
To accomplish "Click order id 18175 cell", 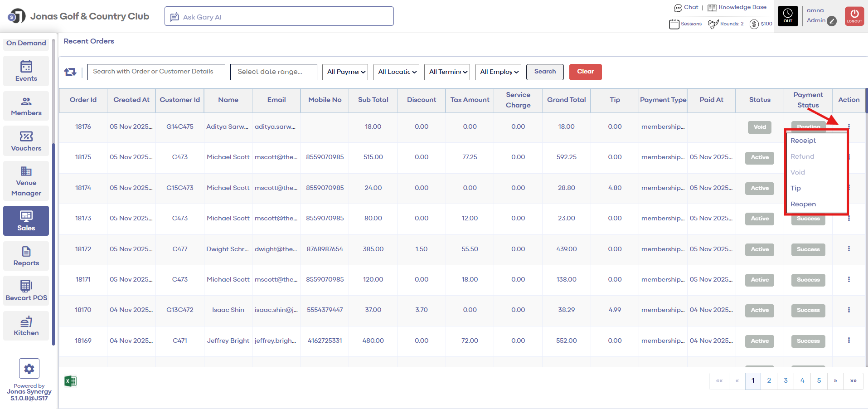I will pyautogui.click(x=83, y=157).
